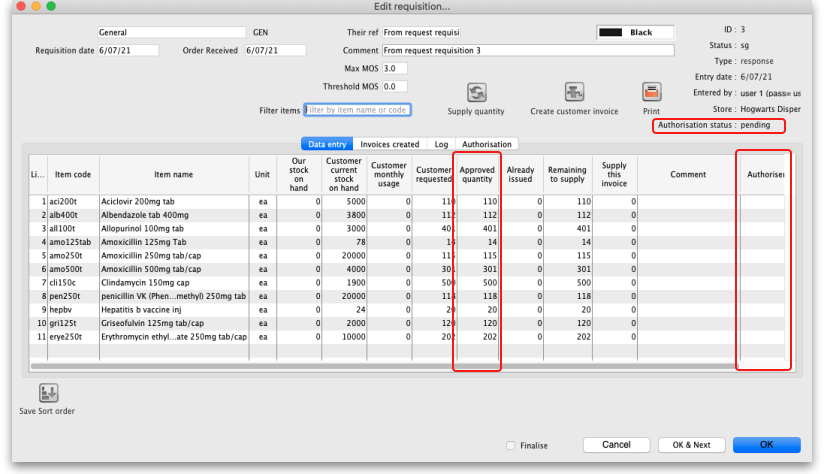Confirm with the OK button

766,445
